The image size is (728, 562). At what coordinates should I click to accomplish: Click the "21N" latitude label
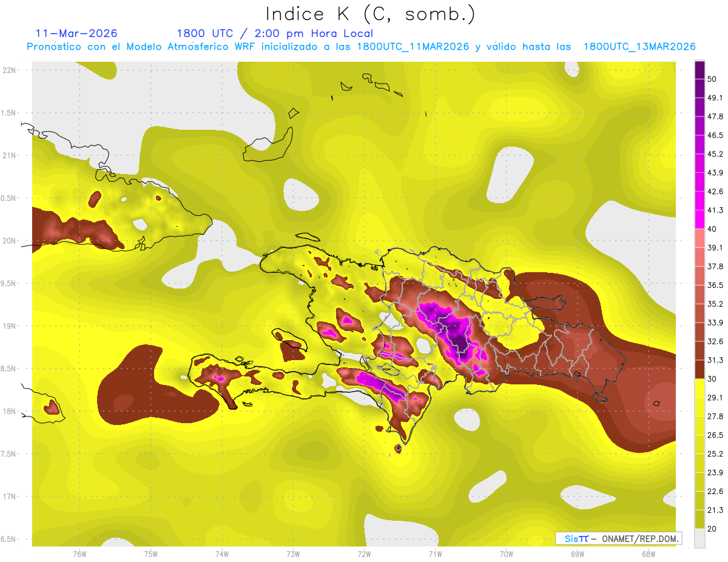8,156
